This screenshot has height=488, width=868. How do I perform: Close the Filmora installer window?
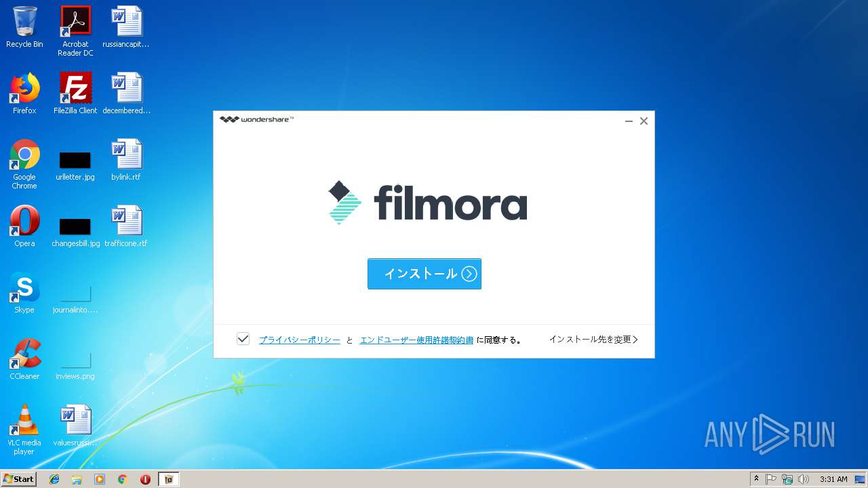(x=644, y=121)
